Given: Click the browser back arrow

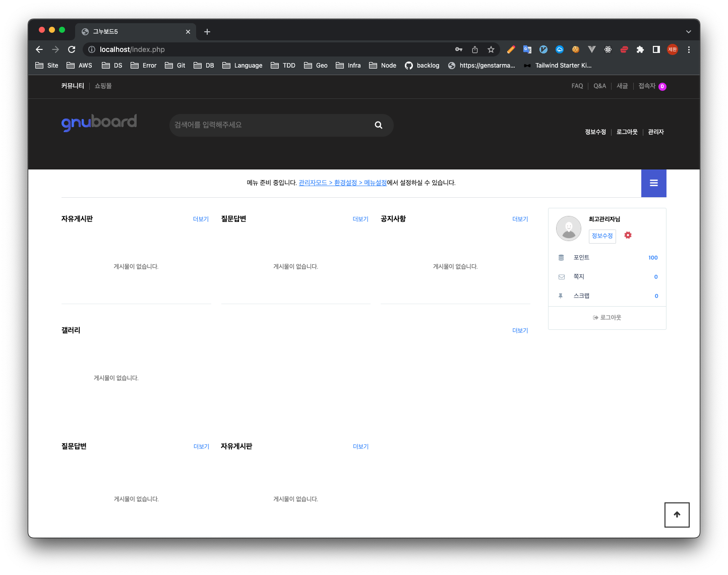Looking at the screenshot, I should [39, 49].
